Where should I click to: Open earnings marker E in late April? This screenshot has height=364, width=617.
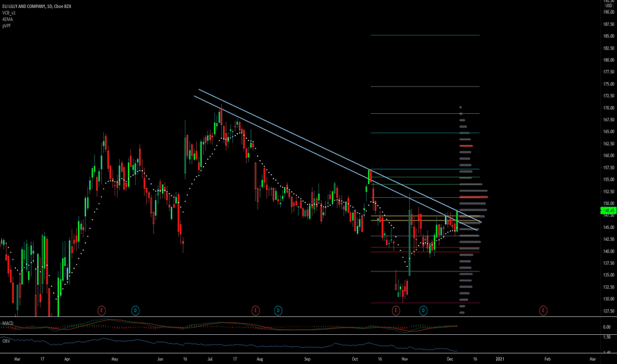[x=101, y=310]
